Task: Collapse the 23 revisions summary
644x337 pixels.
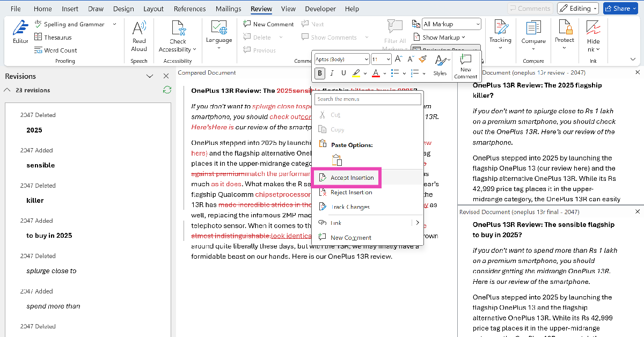Action: click(x=8, y=90)
